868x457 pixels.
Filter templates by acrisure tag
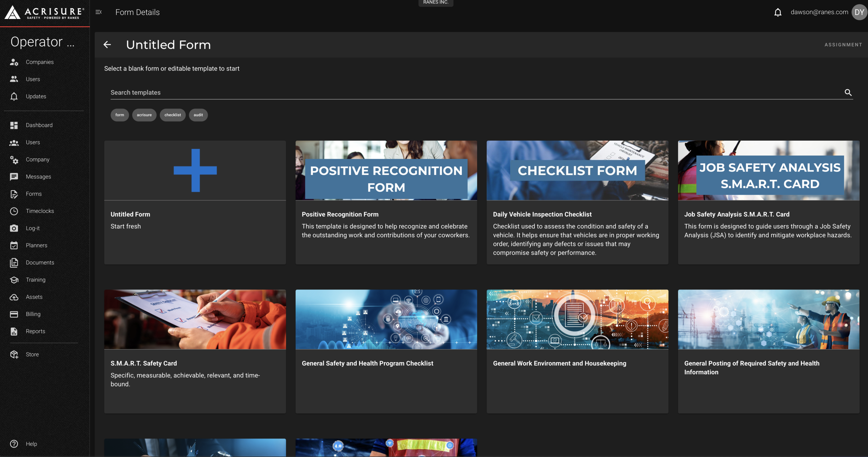(x=144, y=115)
